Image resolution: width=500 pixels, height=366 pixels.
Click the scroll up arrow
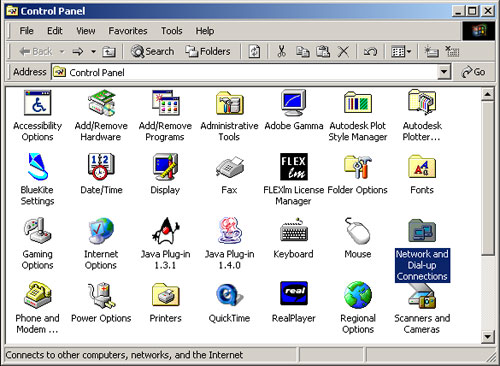pyautogui.click(x=488, y=95)
